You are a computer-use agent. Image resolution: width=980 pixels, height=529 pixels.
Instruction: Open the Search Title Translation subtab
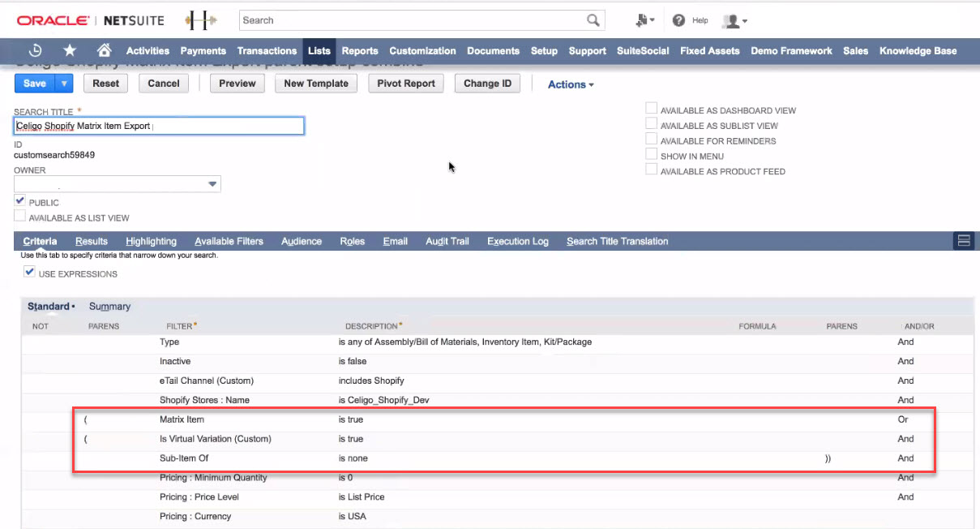click(x=617, y=241)
